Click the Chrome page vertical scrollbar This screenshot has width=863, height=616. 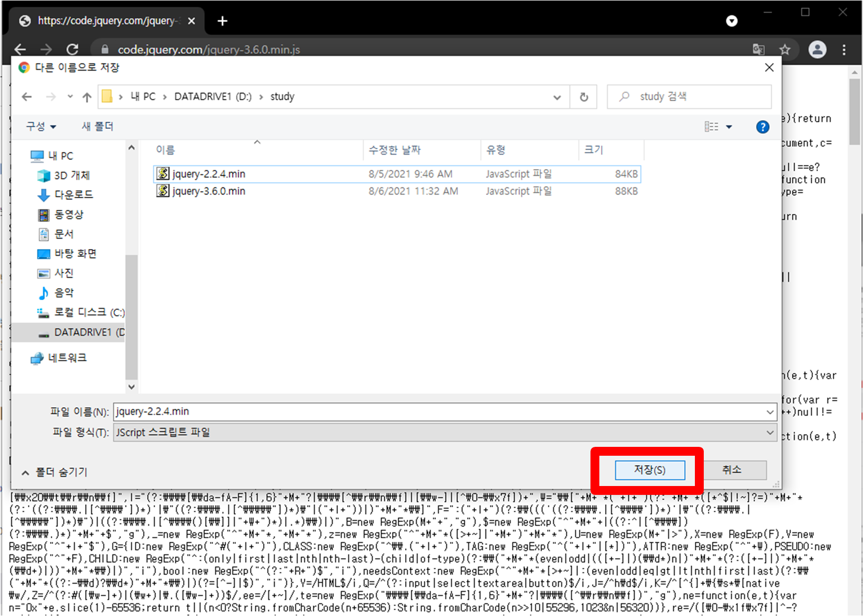854,111
